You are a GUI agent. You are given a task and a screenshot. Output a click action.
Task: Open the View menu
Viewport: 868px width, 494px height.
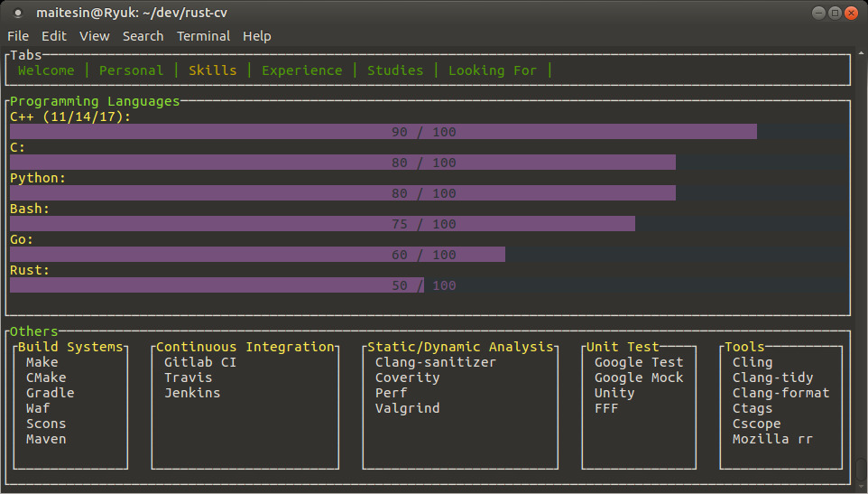tap(95, 36)
